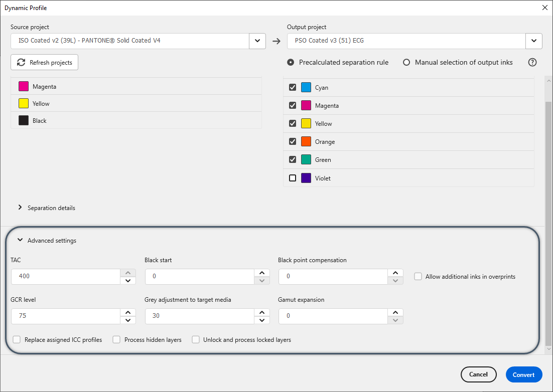Screen dimensions: 553x392
Task: Click the Orange ink swatch icon
Action: point(306,141)
